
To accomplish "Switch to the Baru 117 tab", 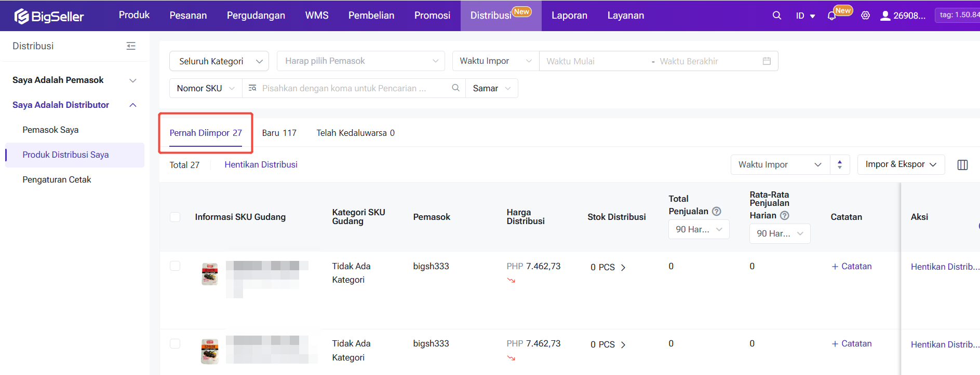I will click(279, 133).
